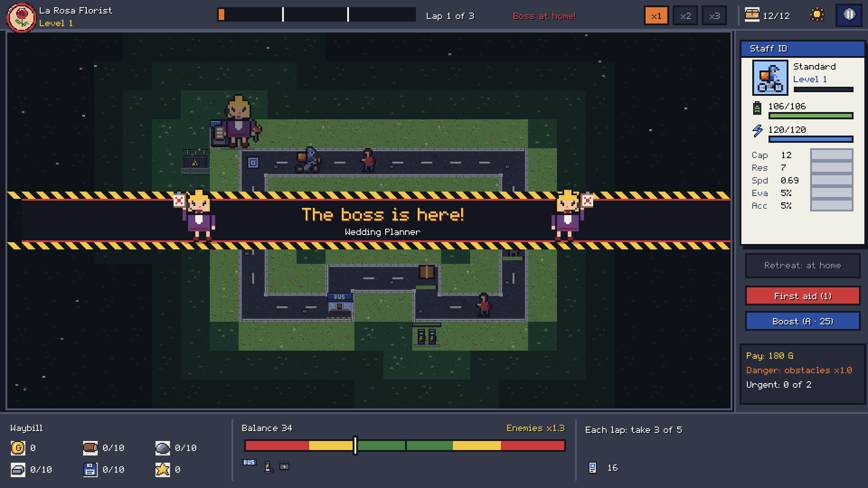The height and width of the screenshot is (488, 868).
Task: Click the gold coin waybill icon
Action: click(x=18, y=448)
